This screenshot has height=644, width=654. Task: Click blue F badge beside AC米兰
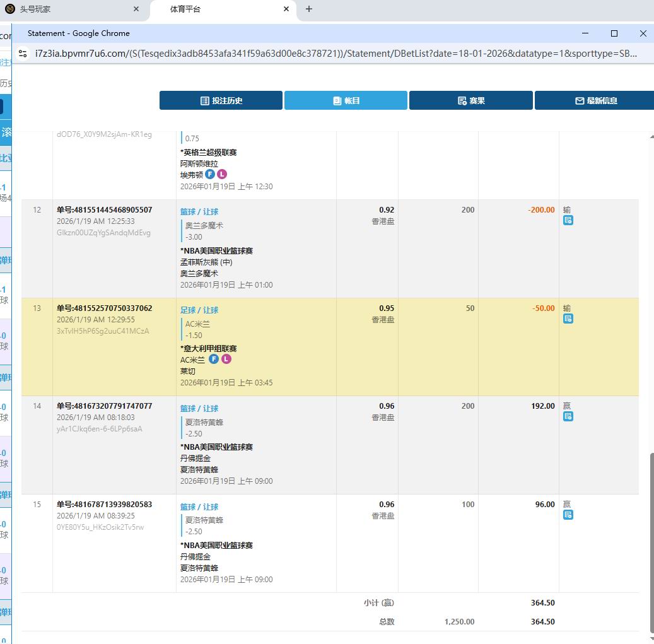214,360
